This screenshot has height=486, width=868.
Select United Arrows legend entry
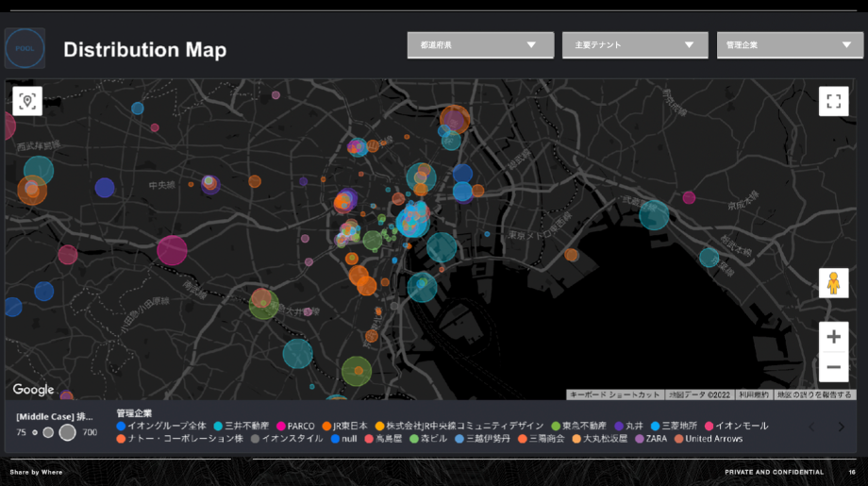point(709,439)
